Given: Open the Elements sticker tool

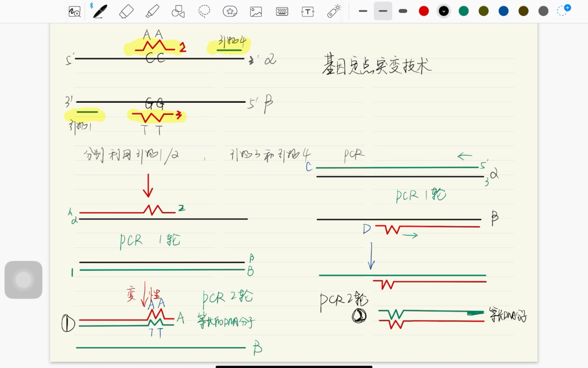Looking at the screenshot, I should coord(230,11).
